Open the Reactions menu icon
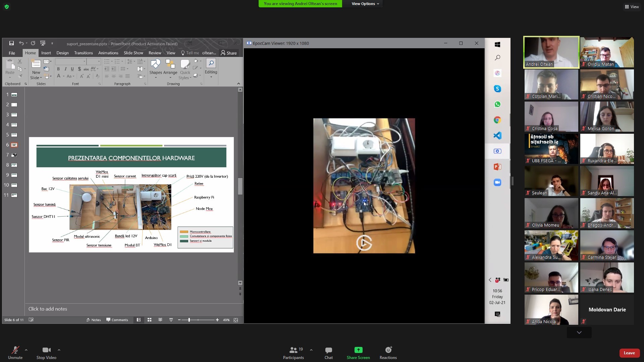Image resolution: width=644 pixels, height=362 pixels. pyautogui.click(x=388, y=350)
